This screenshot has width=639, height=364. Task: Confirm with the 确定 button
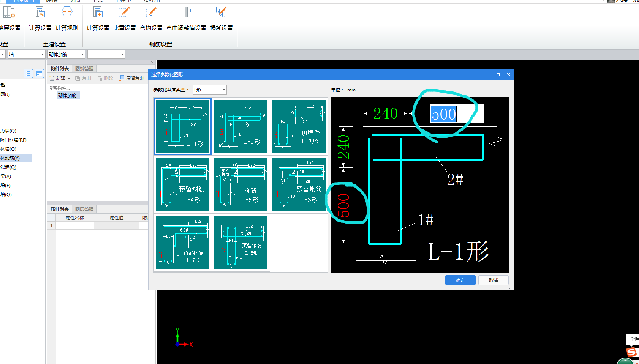pyautogui.click(x=460, y=280)
